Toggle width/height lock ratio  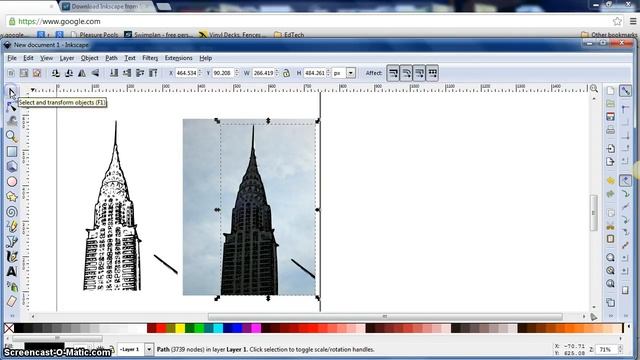(286, 73)
